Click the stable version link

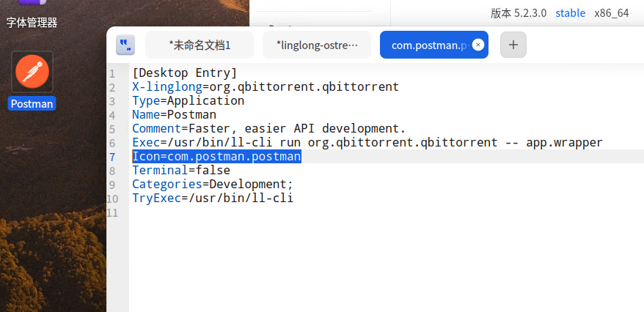click(571, 13)
